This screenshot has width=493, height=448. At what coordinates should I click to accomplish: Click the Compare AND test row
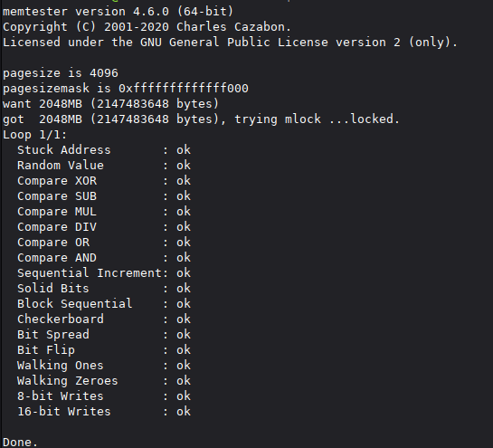(104, 258)
